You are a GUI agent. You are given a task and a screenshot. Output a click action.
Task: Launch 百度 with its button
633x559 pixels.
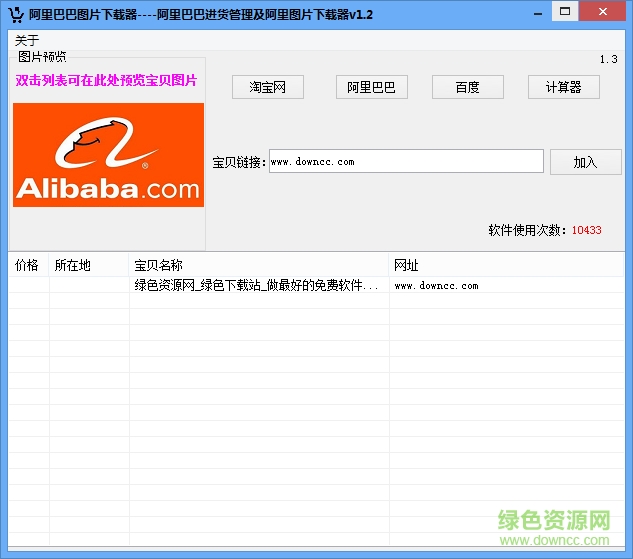click(467, 87)
